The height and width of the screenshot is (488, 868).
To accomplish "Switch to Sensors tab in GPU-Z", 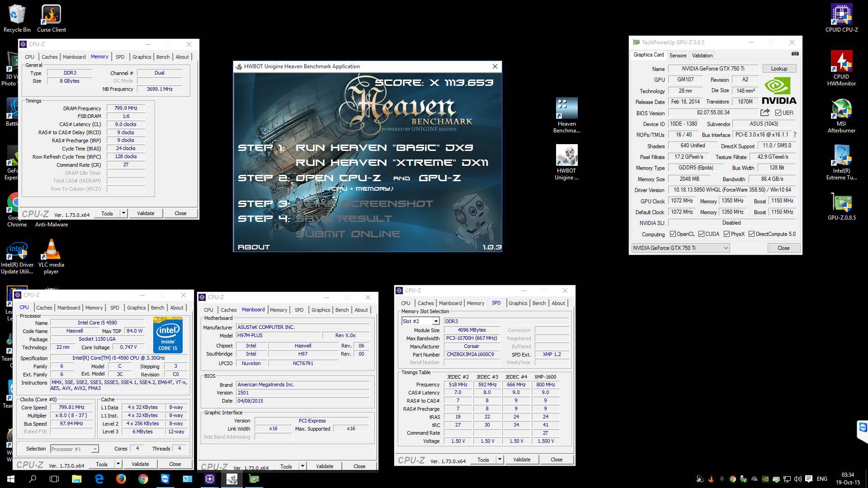I will click(678, 55).
